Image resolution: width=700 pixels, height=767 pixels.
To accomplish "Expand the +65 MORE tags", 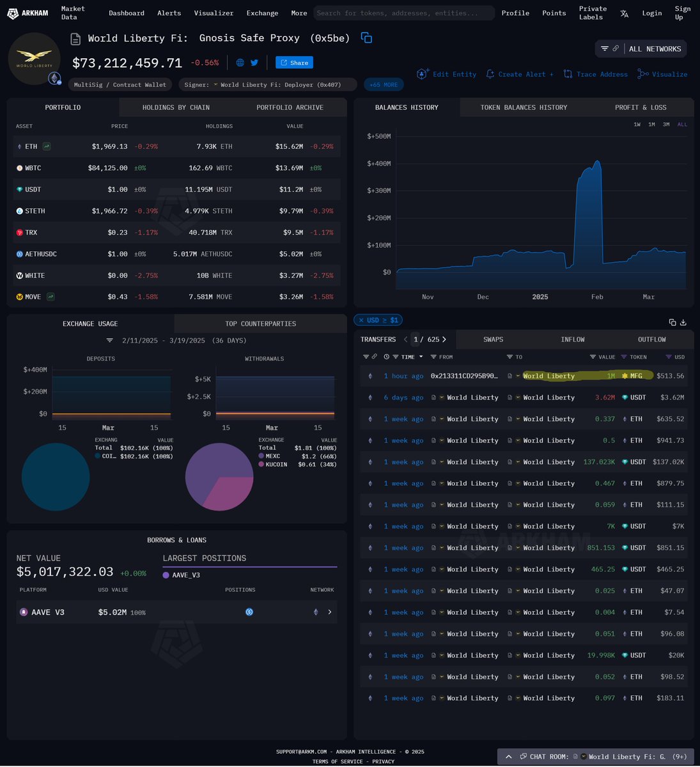I will (x=384, y=84).
